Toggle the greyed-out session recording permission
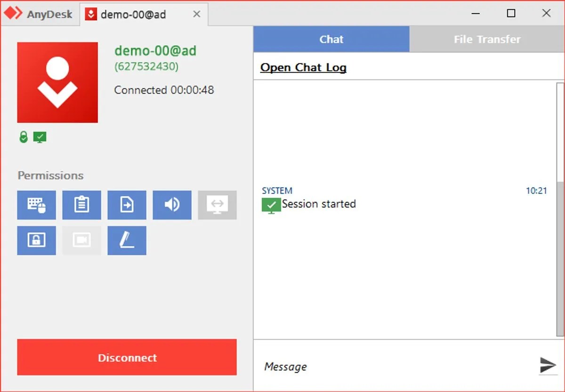 [x=82, y=240]
